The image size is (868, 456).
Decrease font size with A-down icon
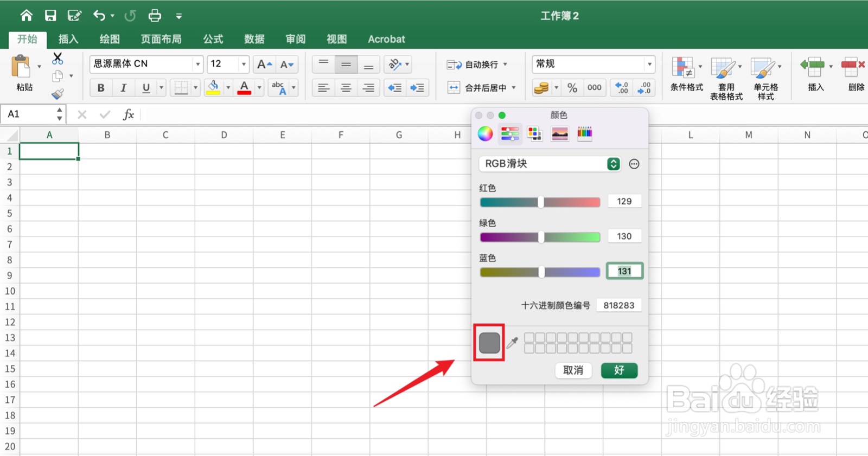(287, 65)
